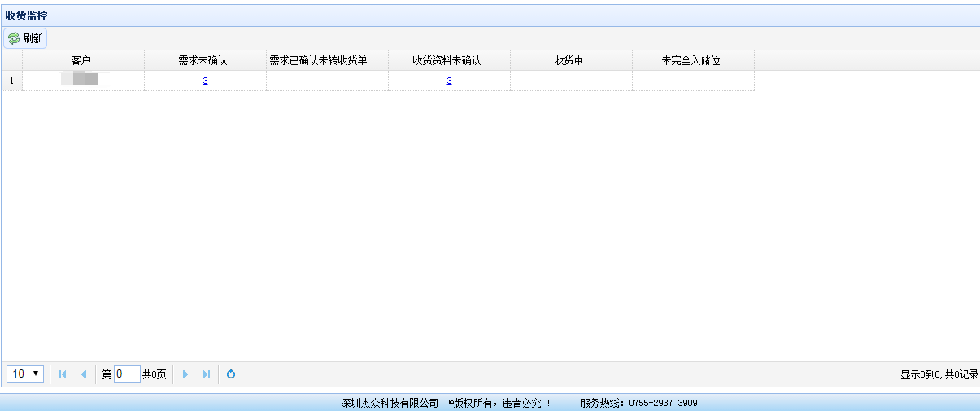Click the empty 收货中 cell in row 1

tap(571, 81)
